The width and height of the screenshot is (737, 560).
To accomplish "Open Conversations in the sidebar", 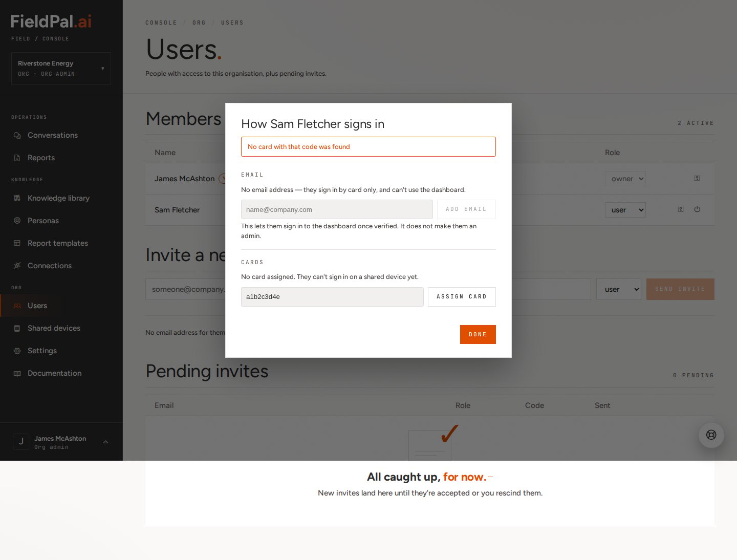I will (53, 135).
